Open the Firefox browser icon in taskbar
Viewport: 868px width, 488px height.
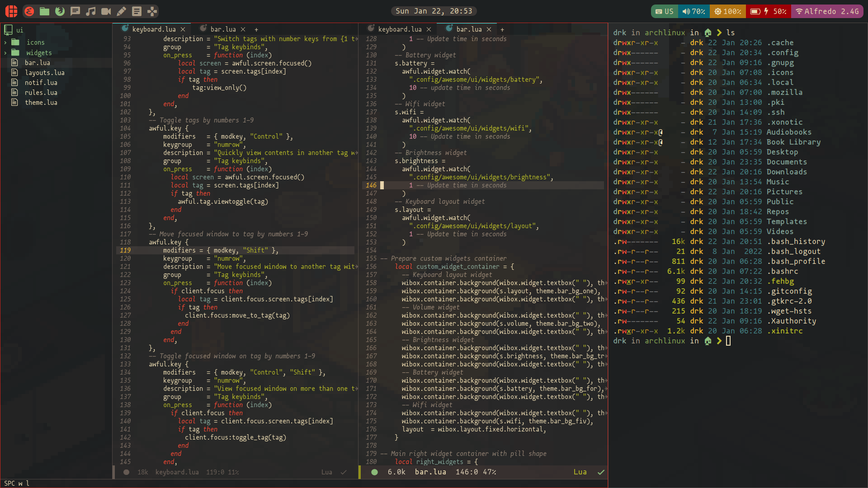coord(59,11)
